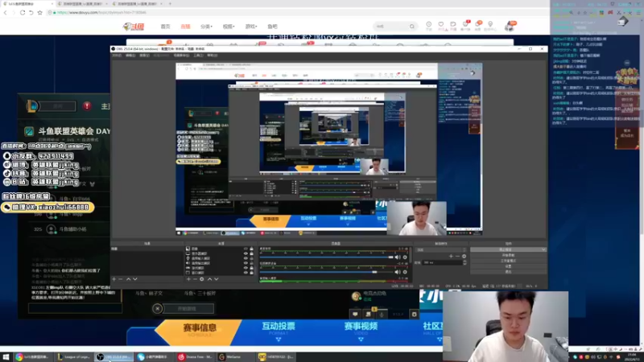
Task: Open OBS 工具 menu
Action: (x=198, y=56)
